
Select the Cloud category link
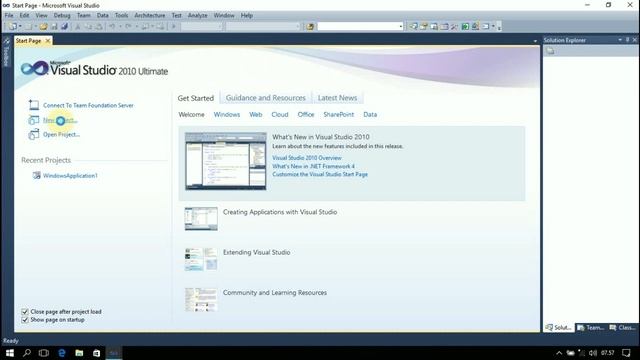(x=280, y=115)
